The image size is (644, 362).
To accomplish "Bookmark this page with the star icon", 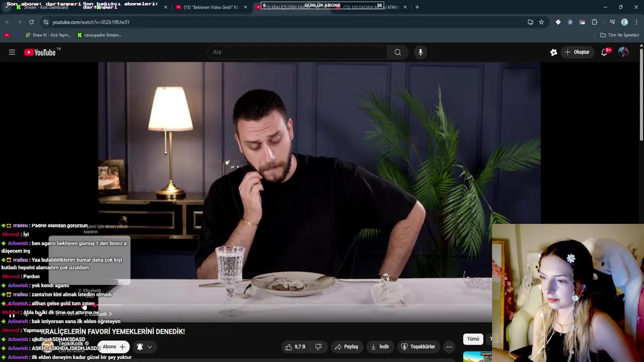I will 541,22.
